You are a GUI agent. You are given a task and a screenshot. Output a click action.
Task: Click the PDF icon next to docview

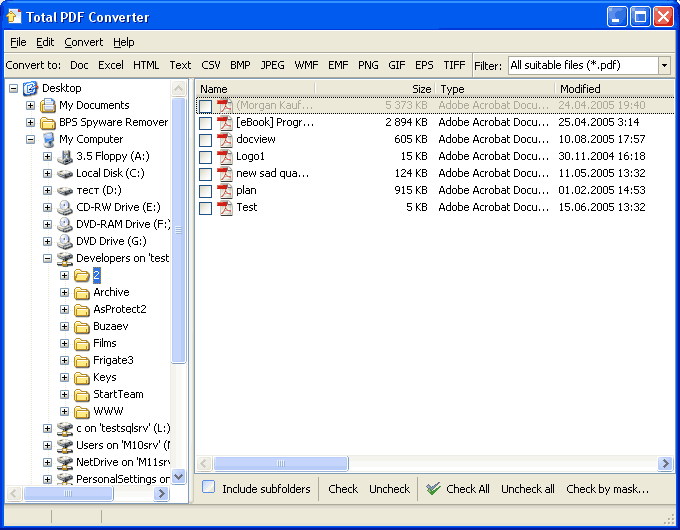225,140
